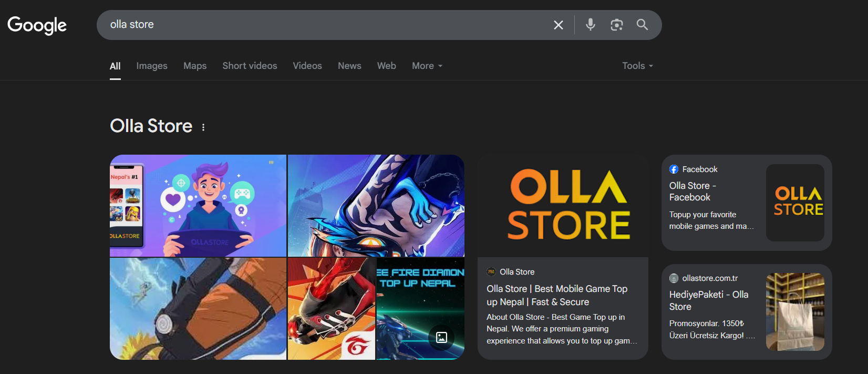Click 'Promosyonlar. 1350₺ Üzeri Ücretsiz Kargo' snippet
This screenshot has width=868, height=374.
712,329
